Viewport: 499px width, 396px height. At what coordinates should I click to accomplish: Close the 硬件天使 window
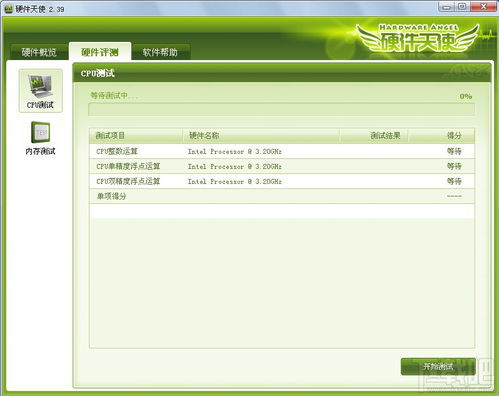coord(483,7)
